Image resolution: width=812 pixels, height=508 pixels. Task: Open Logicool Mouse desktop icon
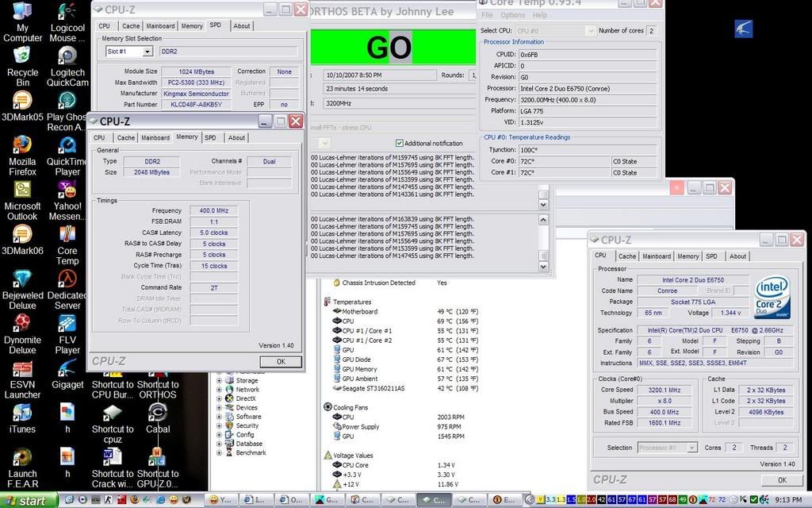tap(67, 21)
